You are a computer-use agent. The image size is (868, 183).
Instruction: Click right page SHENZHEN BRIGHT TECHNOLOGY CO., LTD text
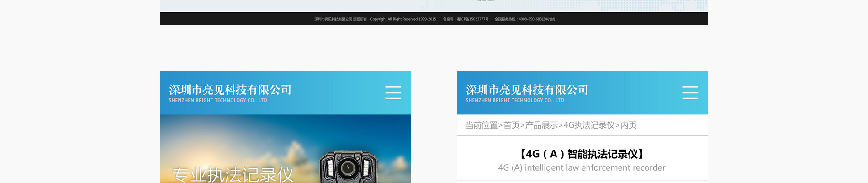pyautogui.click(x=515, y=100)
